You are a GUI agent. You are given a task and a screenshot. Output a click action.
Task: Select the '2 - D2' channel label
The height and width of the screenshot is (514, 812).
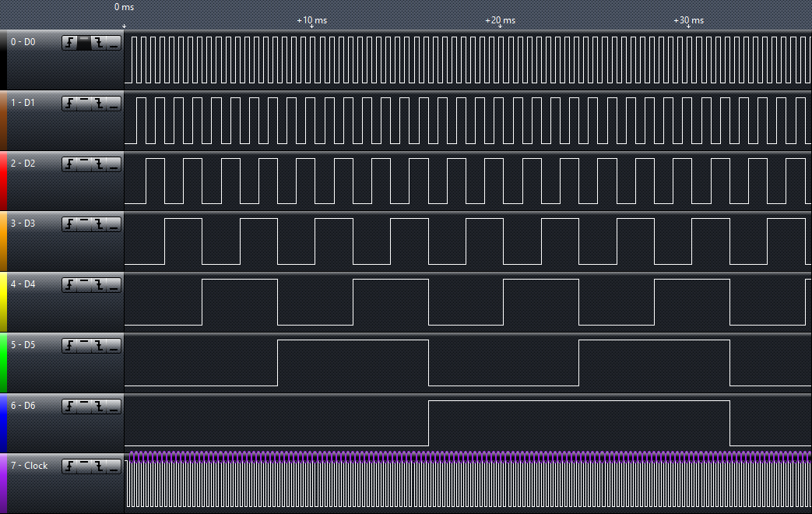(23, 164)
